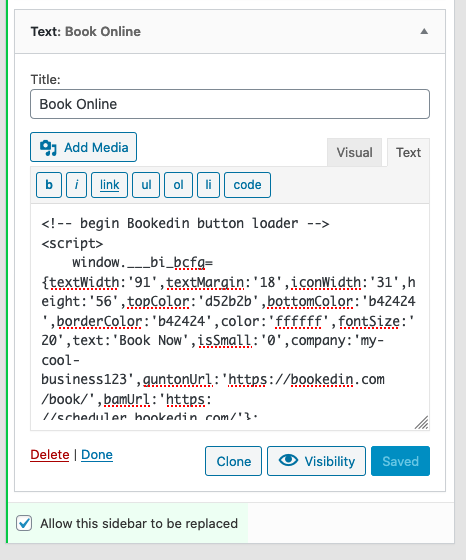Click the Done link
The height and width of the screenshot is (560, 466).
(x=97, y=455)
